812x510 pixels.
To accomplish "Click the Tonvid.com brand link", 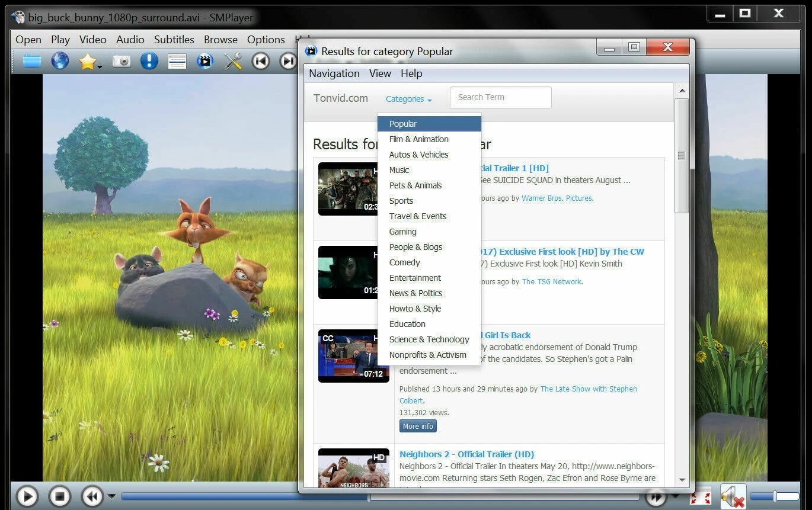I will 341,98.
